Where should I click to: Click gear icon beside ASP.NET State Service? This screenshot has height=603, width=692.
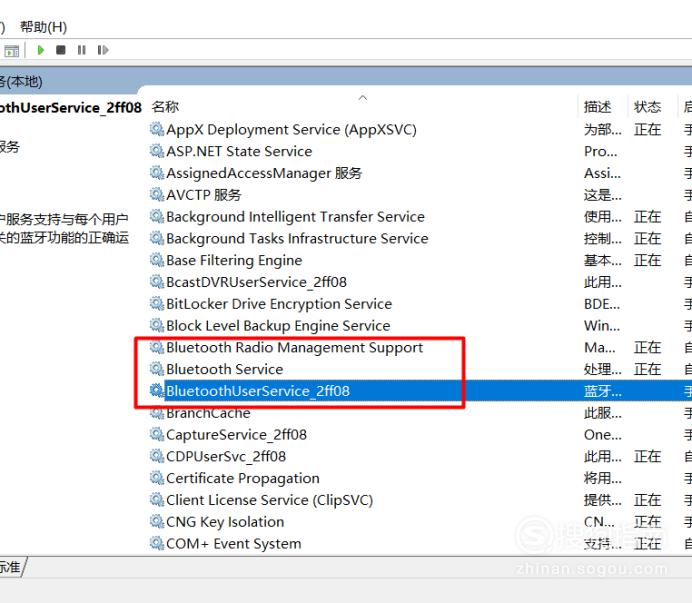[157, 151]
